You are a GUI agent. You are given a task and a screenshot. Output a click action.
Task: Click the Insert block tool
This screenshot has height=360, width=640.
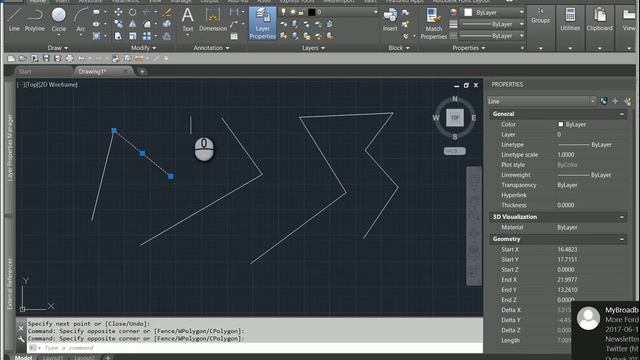click(x=390, y=20)
